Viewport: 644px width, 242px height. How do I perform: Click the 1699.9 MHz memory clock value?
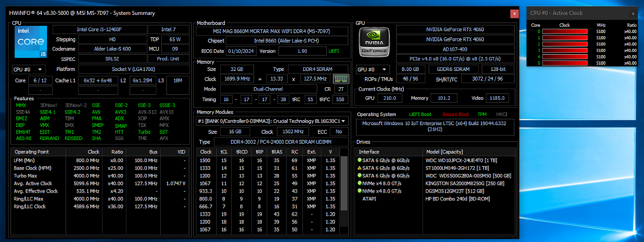[237, 79]
